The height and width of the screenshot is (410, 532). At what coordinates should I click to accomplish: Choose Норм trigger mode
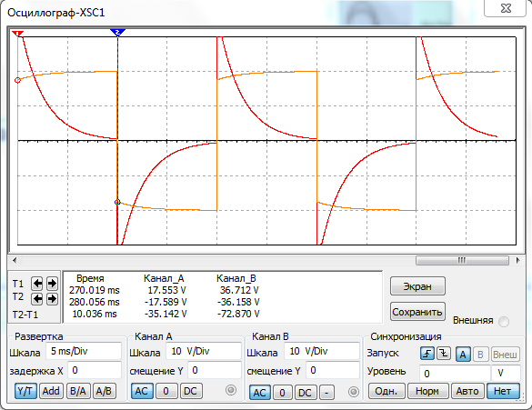coord(427,391)
